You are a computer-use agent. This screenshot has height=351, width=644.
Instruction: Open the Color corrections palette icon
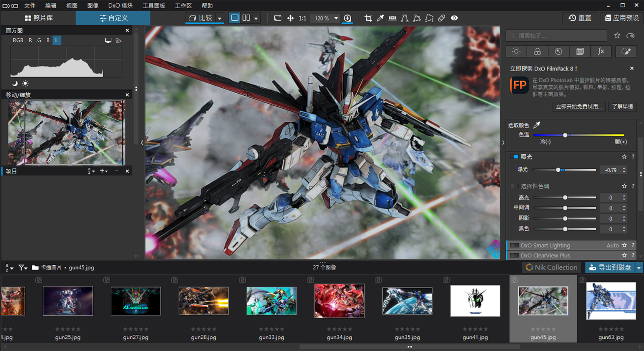pyautogui.click(x=537, y=51)
